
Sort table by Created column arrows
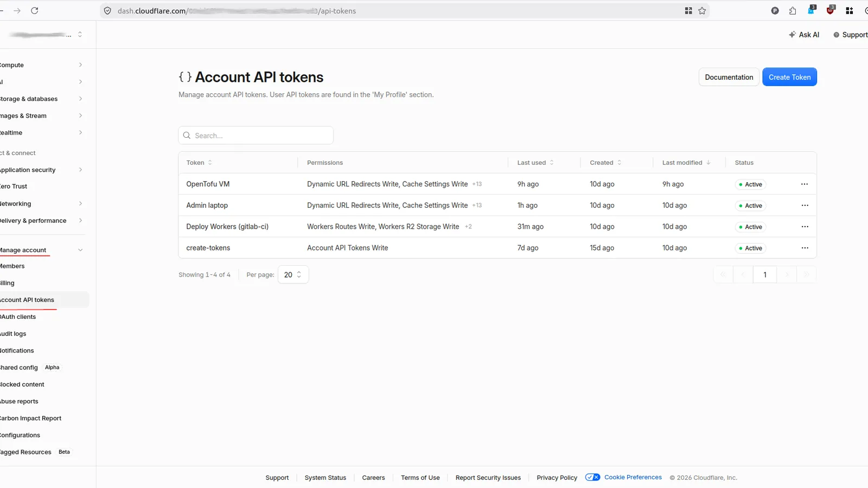(x=619, y=163)
